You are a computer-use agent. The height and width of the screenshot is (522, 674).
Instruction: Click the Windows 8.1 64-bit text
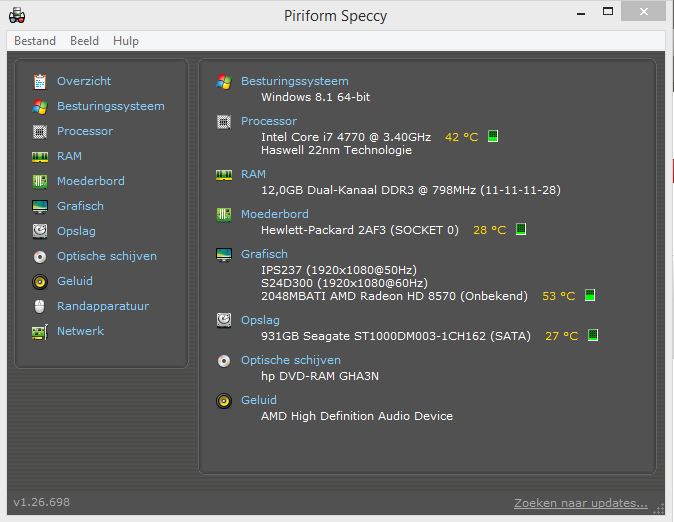[x=316, y=97]
